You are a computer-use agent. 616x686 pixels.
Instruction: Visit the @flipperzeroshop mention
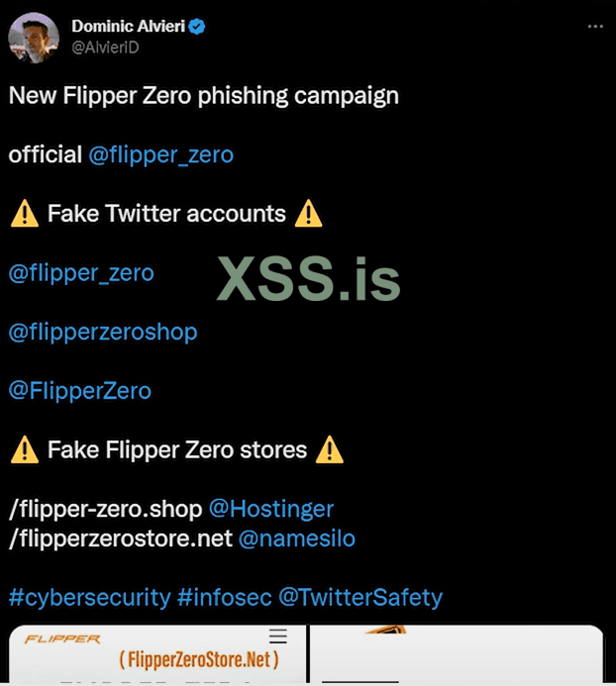[103, 332]
